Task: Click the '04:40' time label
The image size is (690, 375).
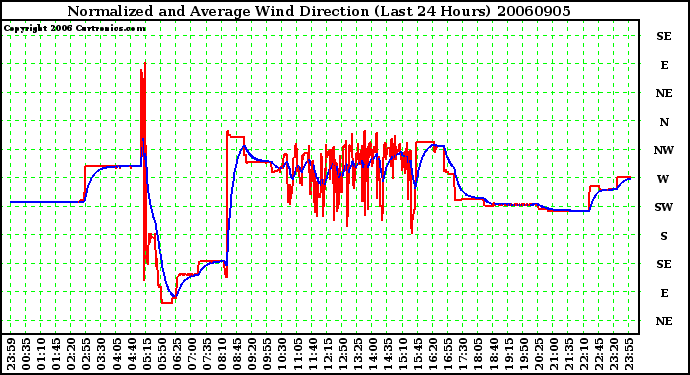Action: (x=132, y=354)
